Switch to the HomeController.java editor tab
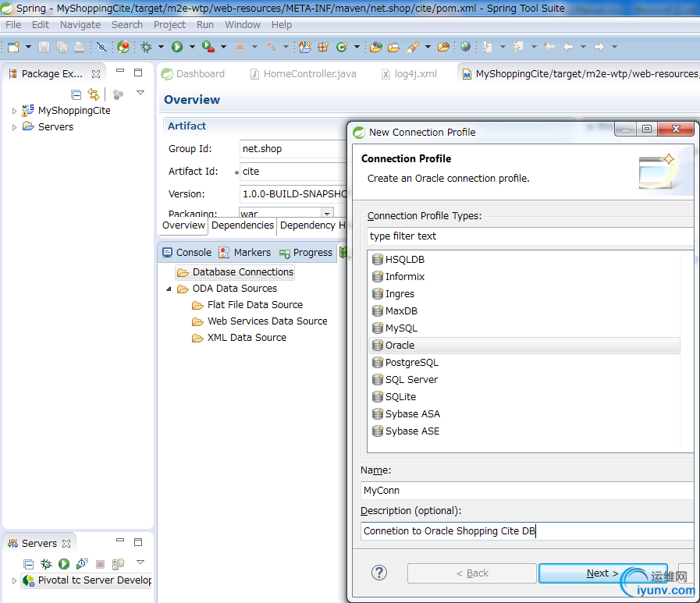 pyautogui.click(x=304, y=74)
